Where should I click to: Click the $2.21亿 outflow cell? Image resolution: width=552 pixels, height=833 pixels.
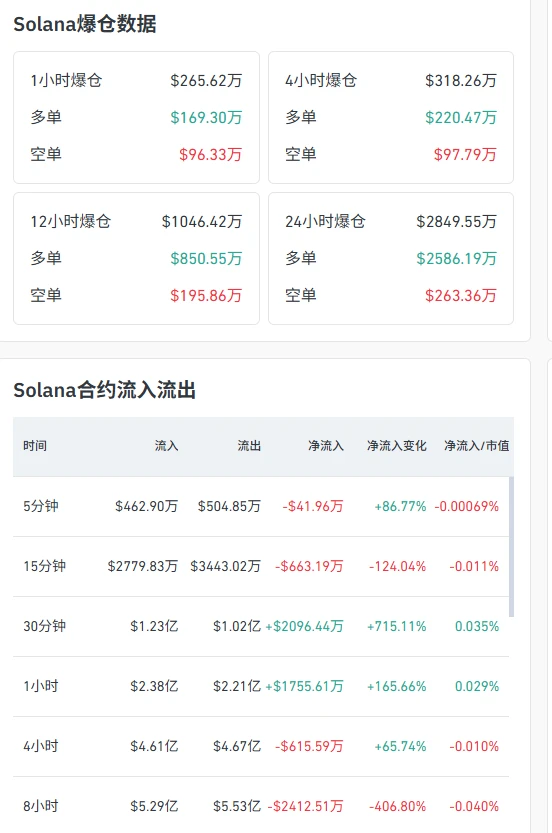[x=237, y=686]
